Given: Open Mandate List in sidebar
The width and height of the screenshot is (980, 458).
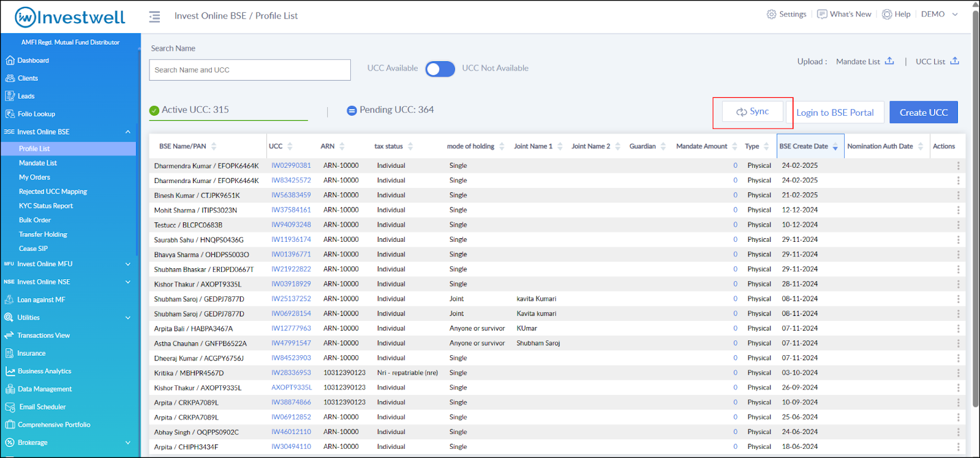Looking at the screenshot, I should coord(38,163).
